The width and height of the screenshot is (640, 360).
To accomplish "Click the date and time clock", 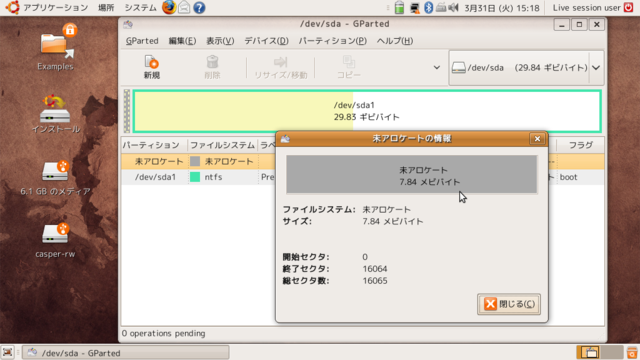I will click(502, 8).
